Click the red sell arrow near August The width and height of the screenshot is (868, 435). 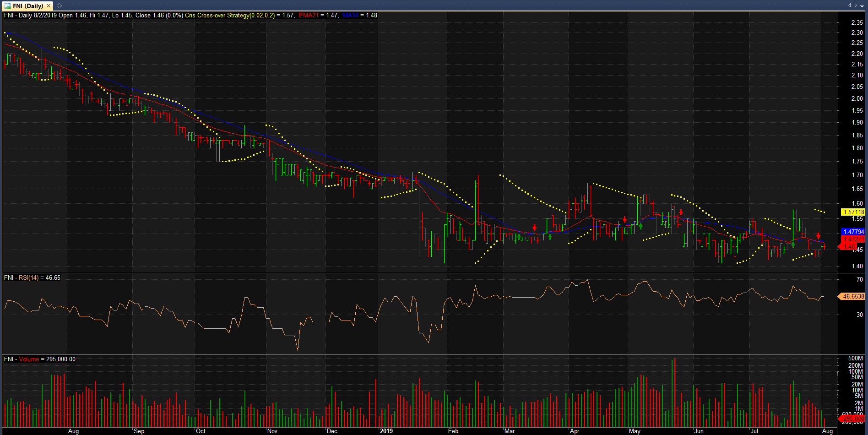point(819,236)
